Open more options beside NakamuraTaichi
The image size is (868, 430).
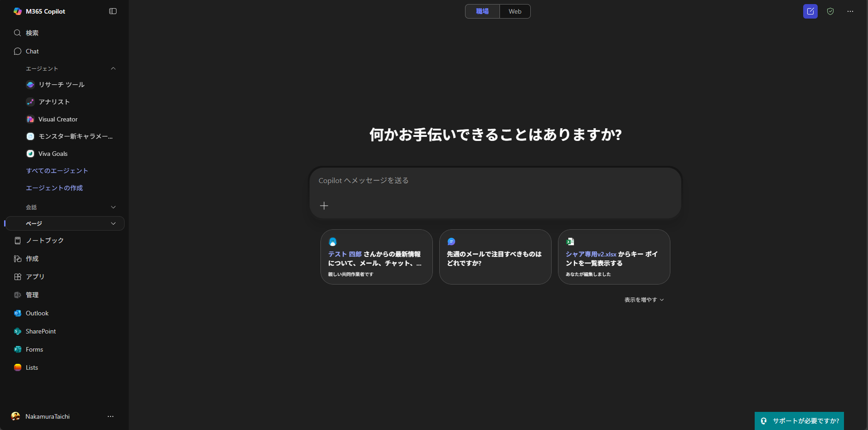[x=111, y=416]
